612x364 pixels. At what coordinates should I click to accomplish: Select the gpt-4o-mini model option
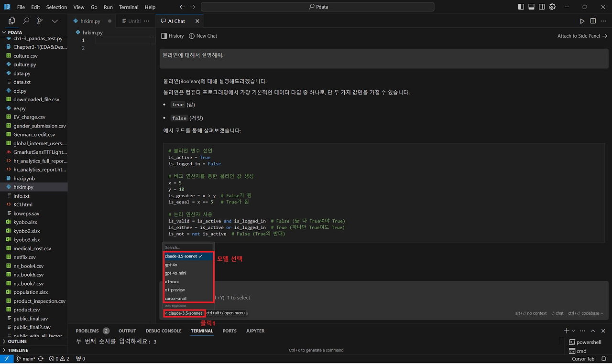pos(187,273)
